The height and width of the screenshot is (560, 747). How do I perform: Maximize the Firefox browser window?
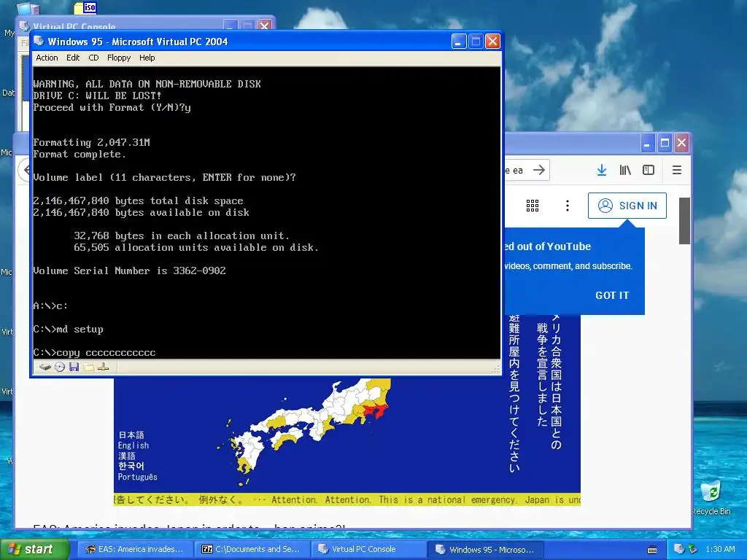click(x=665, y=143)
